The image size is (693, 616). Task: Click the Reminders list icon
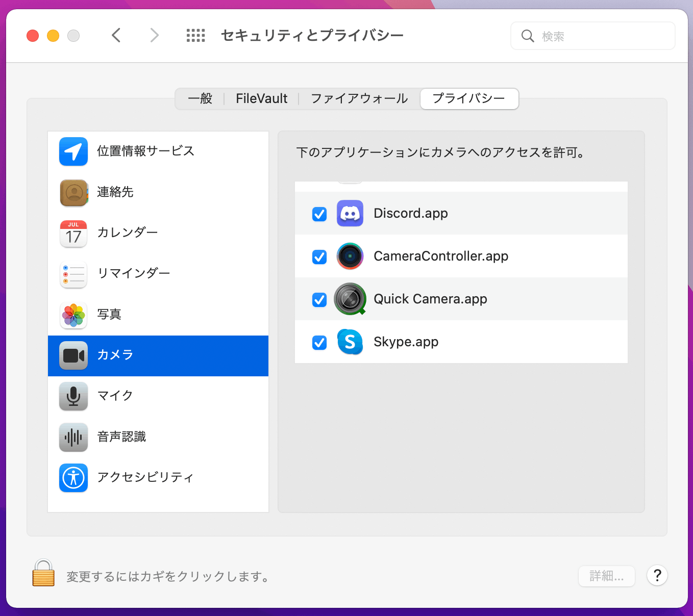click(x=73, y=274)
